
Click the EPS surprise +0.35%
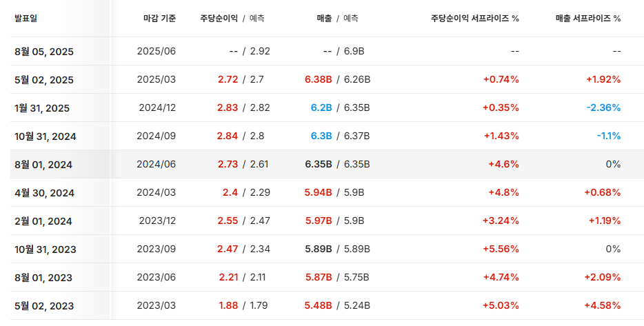pos(501,108)
